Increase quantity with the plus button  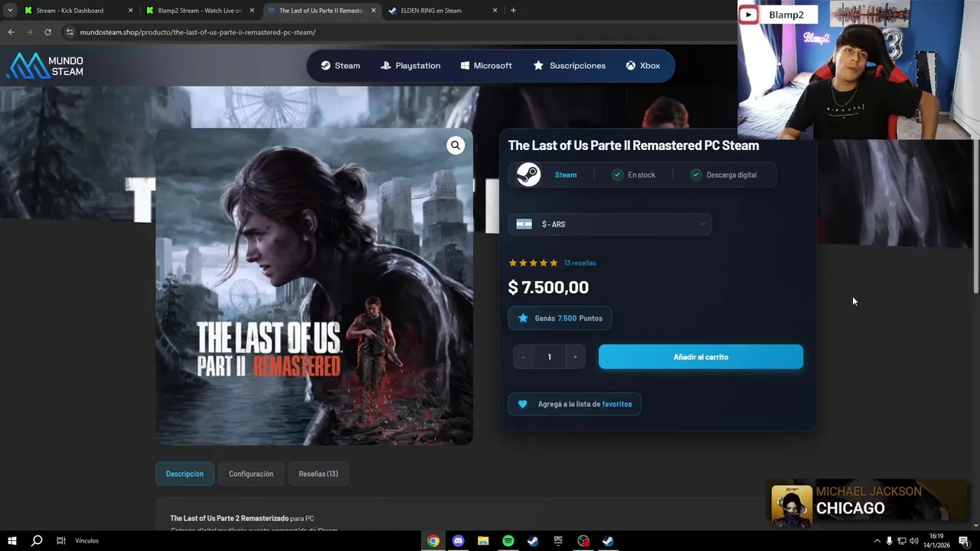576,357
